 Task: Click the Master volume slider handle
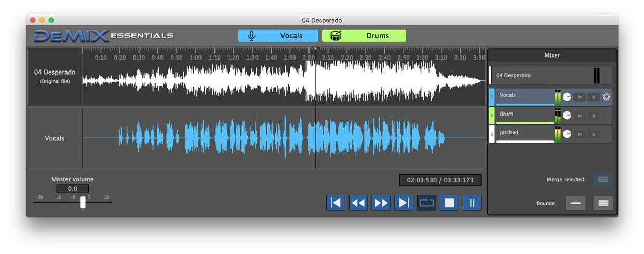[83, 202]
